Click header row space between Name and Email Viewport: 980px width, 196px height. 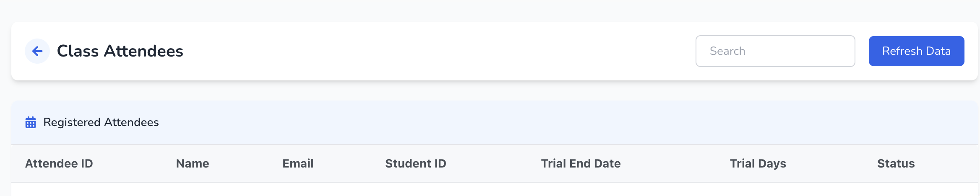pyautogui.click(x=246, y=163)
